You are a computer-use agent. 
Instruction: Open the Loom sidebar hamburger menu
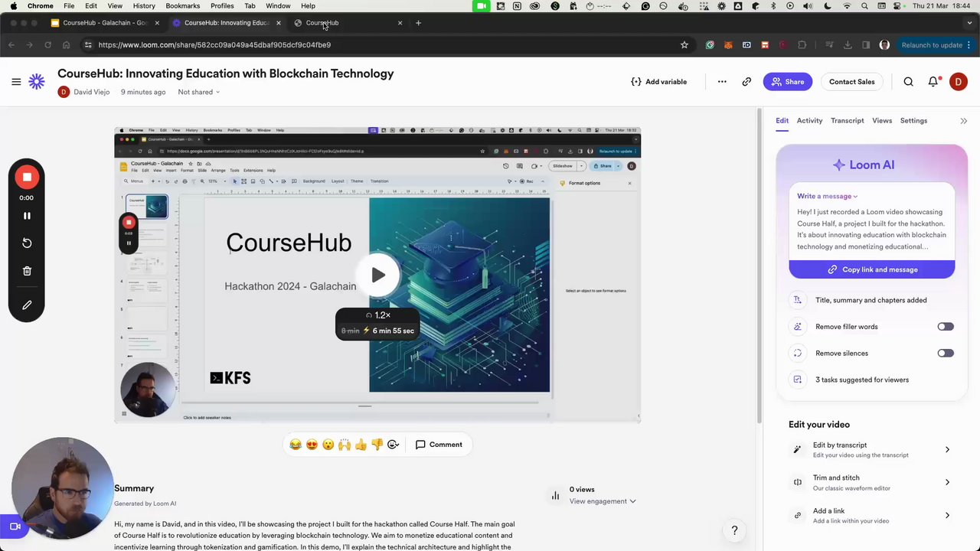point(16,82)
